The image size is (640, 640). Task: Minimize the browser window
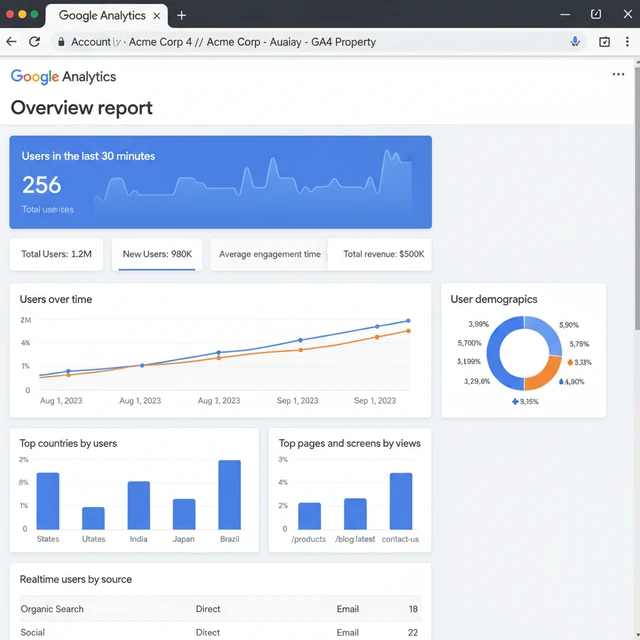565,15
